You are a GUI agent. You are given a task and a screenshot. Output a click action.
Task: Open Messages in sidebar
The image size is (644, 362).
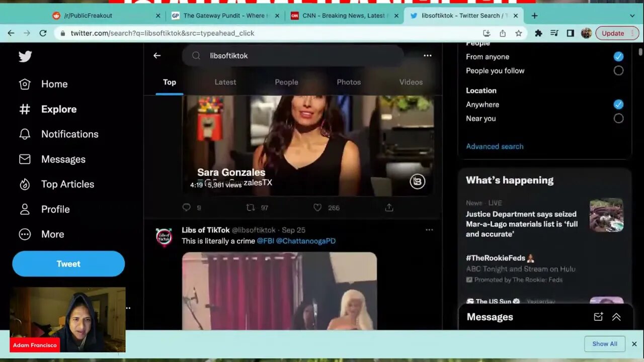[52, 159]
